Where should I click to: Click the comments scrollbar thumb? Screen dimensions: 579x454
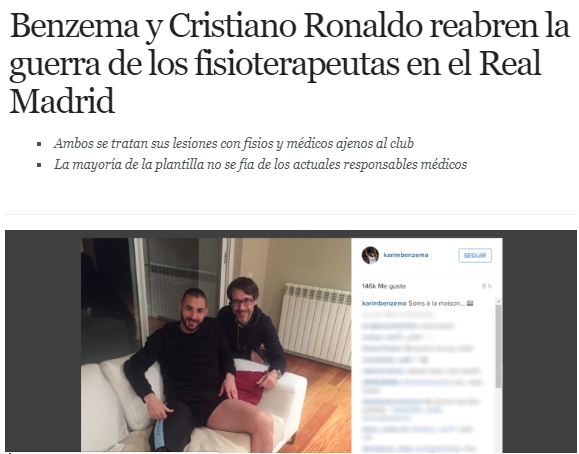[x=498, y=346]
